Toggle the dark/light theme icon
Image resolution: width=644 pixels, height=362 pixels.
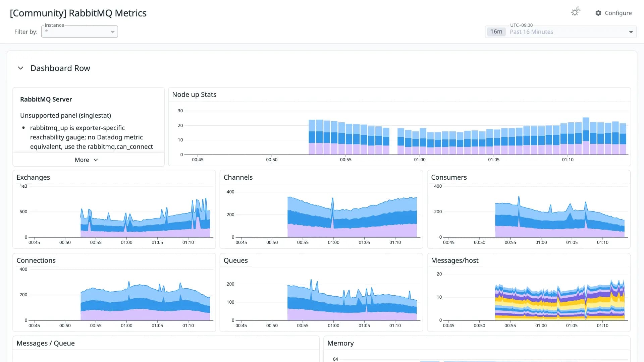click(x=576, y=12)
